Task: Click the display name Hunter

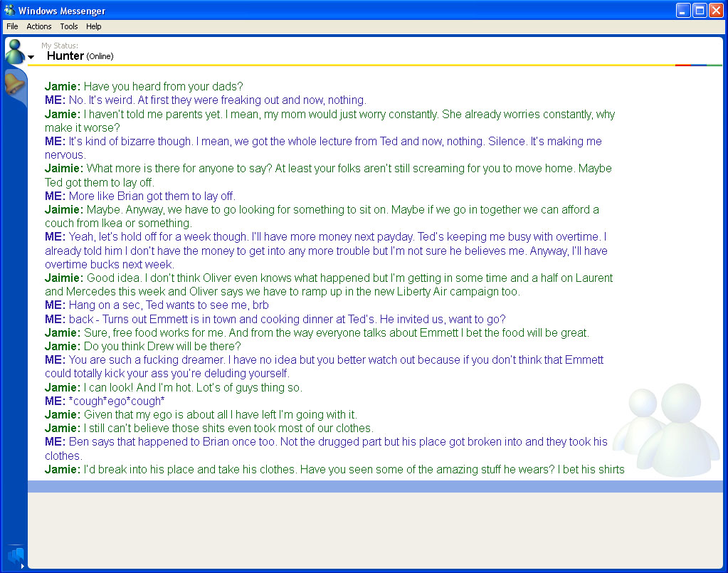Action: [x=65, y=56]
